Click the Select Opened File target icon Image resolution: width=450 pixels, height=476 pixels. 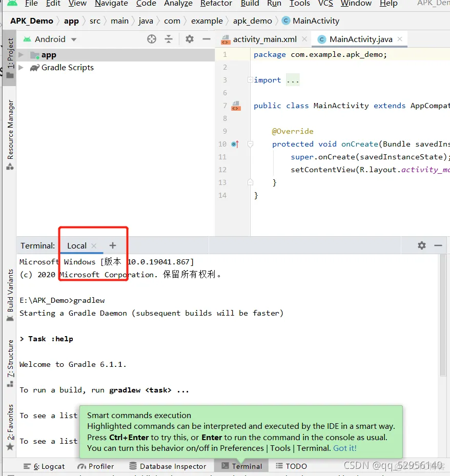tap(152, 39)
